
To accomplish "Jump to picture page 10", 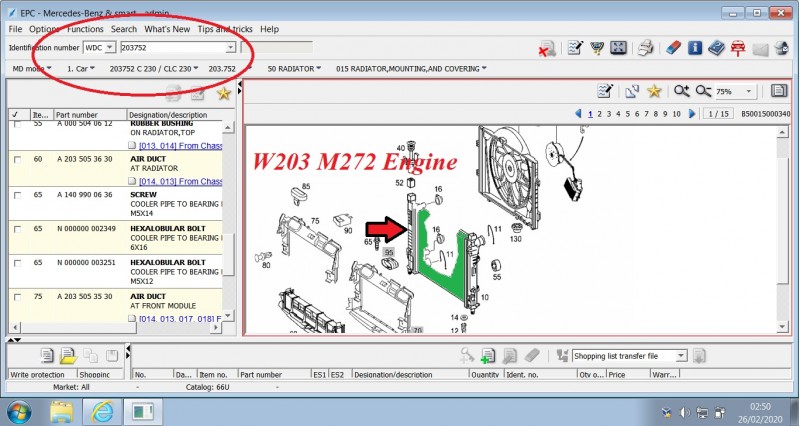I will [677, 114].
